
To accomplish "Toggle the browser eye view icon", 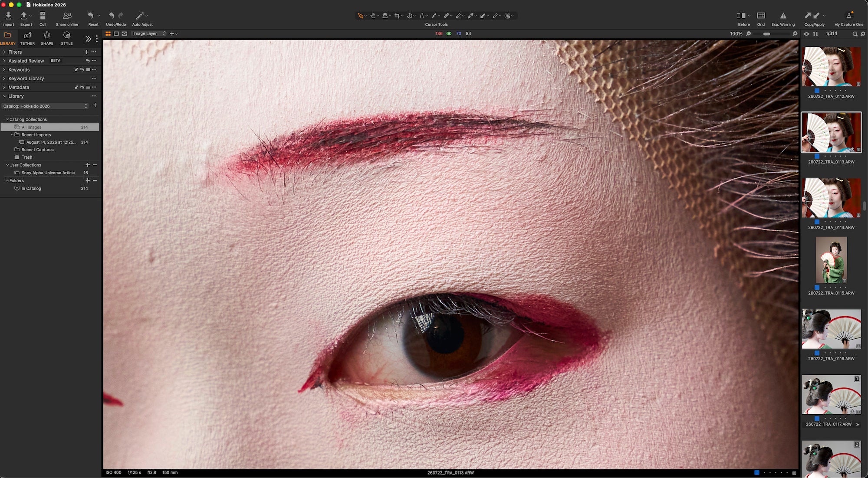I will tap(806, 34).
